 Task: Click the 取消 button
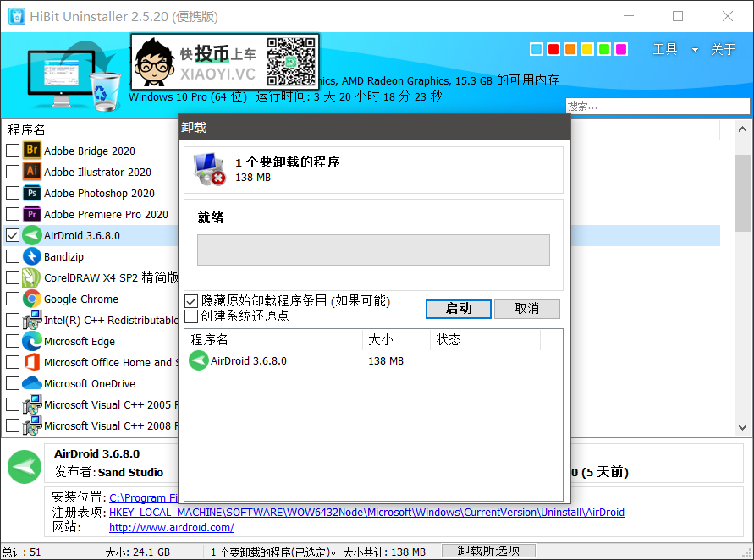pyautogui.click(x=527, y=309)
